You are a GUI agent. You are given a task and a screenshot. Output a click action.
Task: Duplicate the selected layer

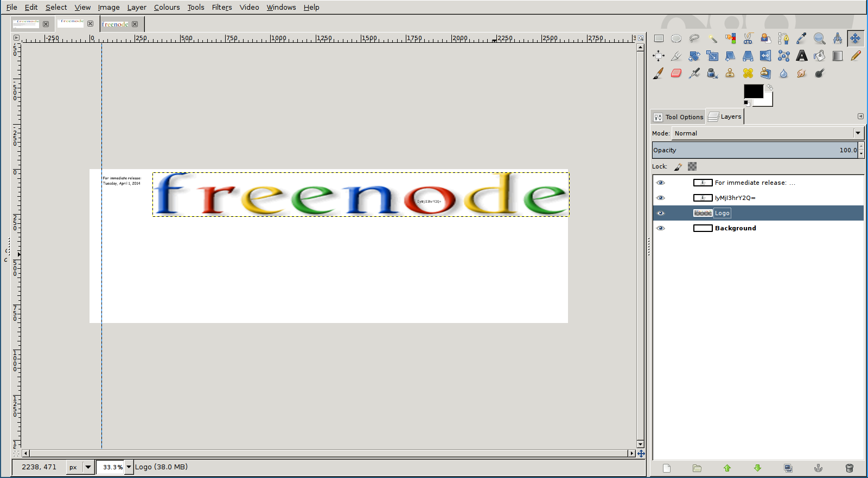pyautogui.click(x=788, y=468)
